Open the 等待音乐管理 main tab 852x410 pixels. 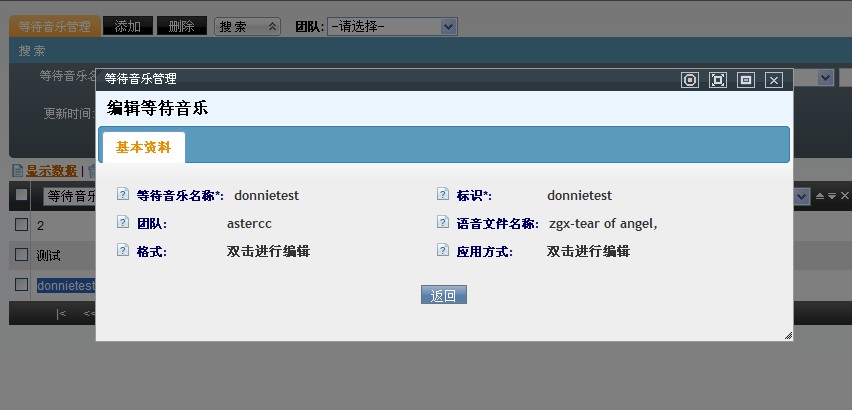pyautogui.click(x=55, y=26)
